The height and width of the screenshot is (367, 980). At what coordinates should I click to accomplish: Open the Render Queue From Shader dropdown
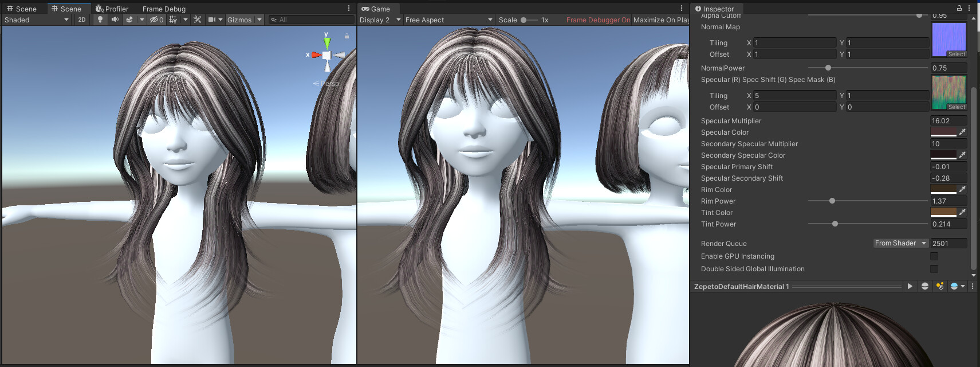pyautogui.click(x=901, y=243)
